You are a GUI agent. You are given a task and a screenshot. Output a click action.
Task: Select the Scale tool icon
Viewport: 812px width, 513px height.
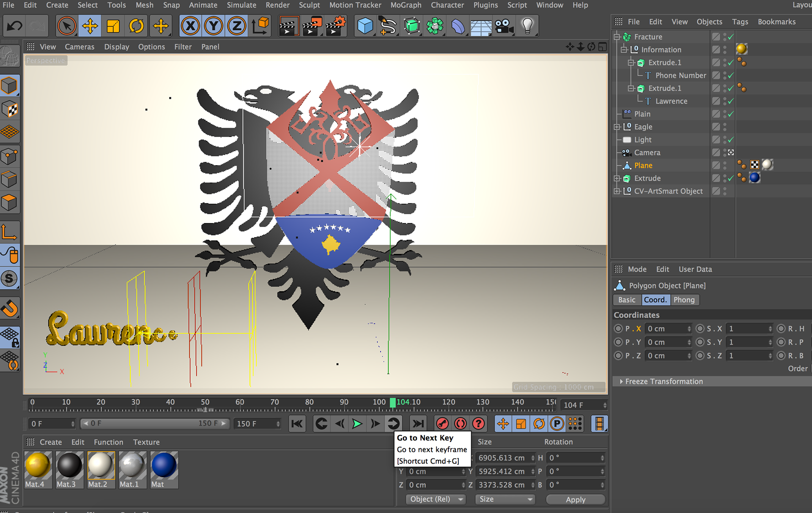pyautogui.click(x=113, y=26)
